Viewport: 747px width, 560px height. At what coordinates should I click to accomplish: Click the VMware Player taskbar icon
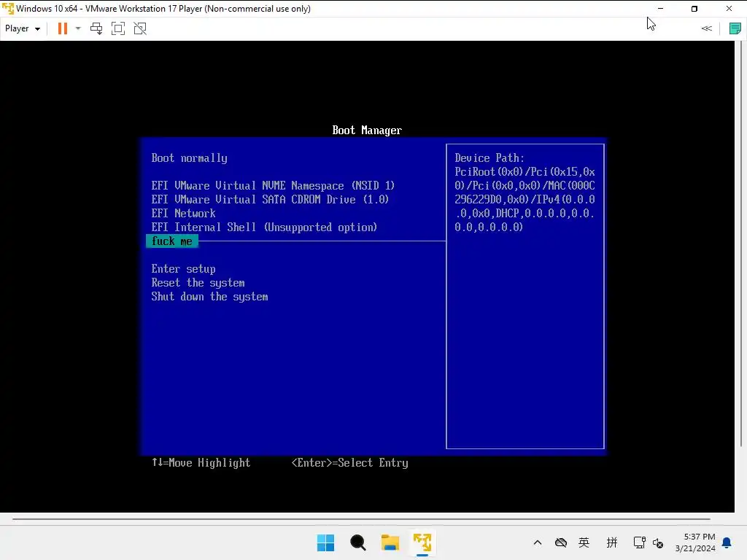[422, 542]
